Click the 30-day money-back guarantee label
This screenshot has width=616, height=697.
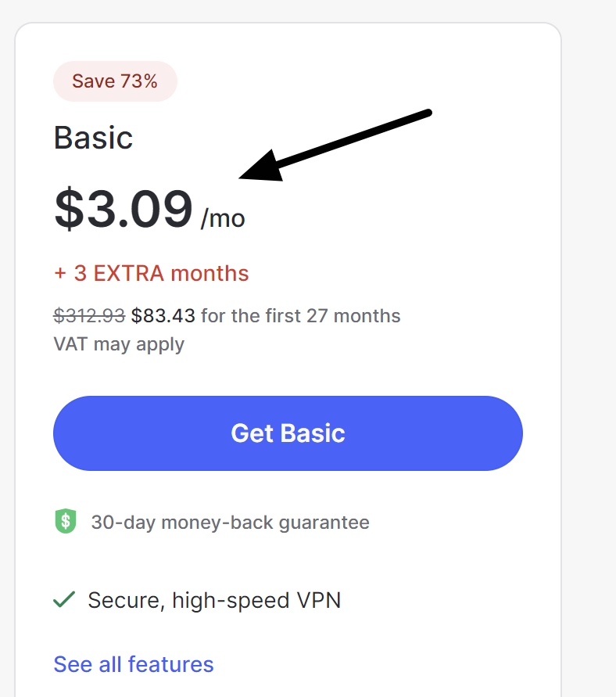[x=231, y=522]
